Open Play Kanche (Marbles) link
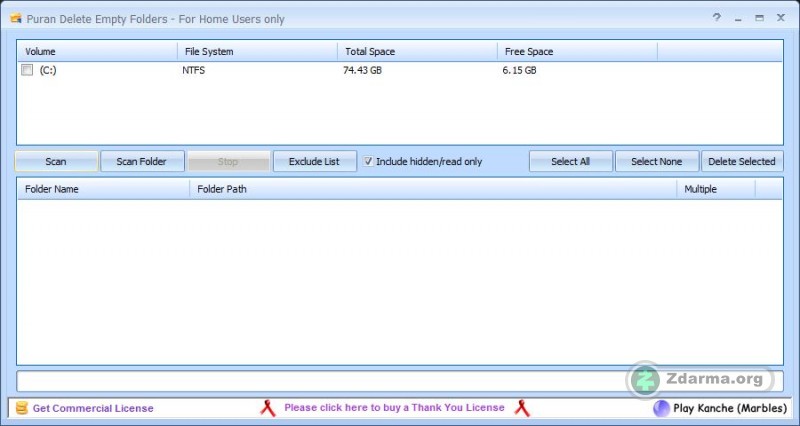The width and height of the screenshot is (800, 426). pyautogui.click(x=730, y=408)
